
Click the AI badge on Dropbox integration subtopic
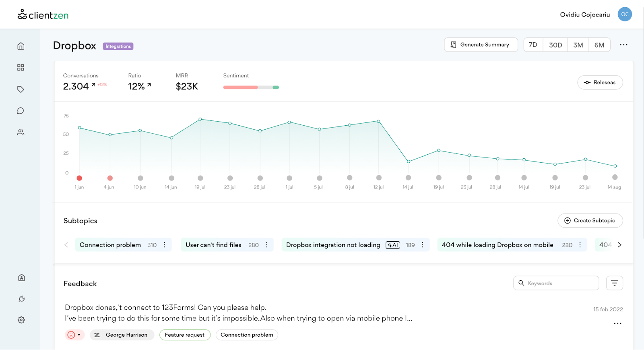pyautogui.click(x=393, y=245)
